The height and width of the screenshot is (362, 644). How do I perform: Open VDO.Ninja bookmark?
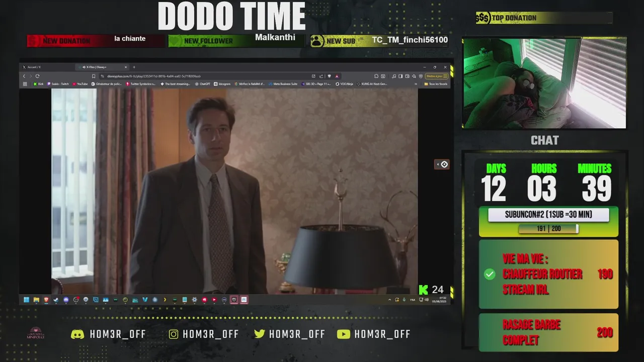pyautogui.click(x=345, y=84)
